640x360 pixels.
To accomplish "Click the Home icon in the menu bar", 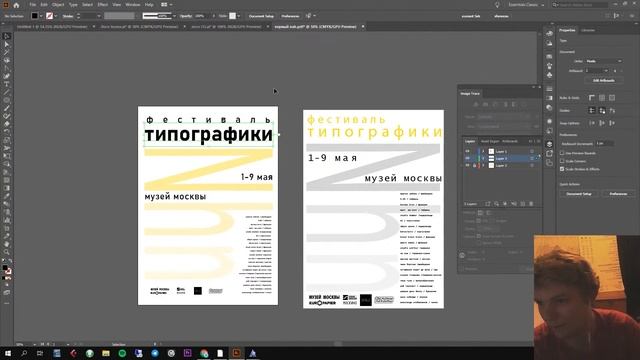I will point(16,5).
